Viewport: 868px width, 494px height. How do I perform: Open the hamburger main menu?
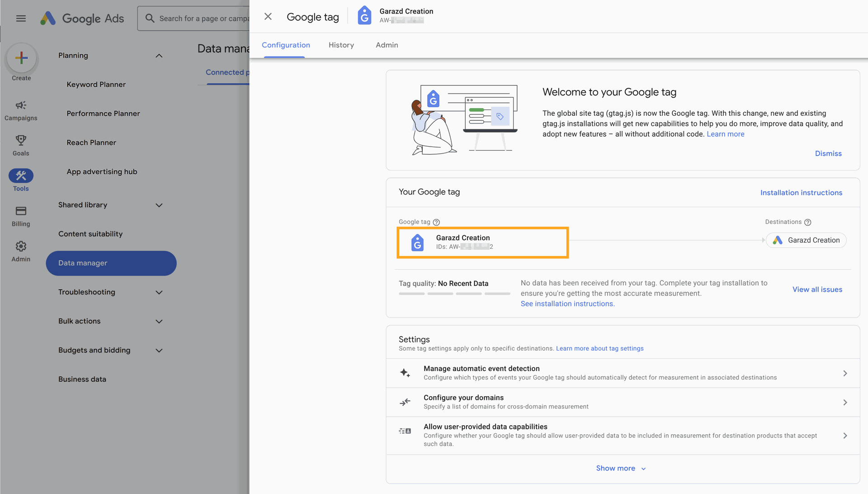coord(21,19)
